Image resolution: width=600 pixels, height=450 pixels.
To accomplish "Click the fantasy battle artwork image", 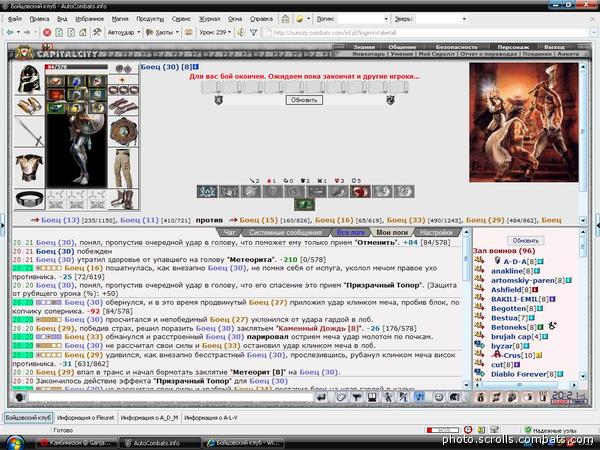I will coord(523,122).
